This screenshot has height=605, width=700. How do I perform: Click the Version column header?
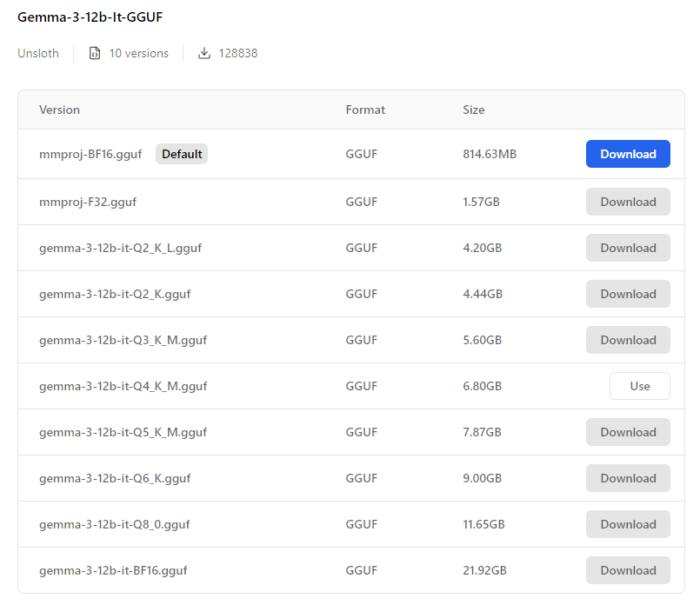[59, 110]
